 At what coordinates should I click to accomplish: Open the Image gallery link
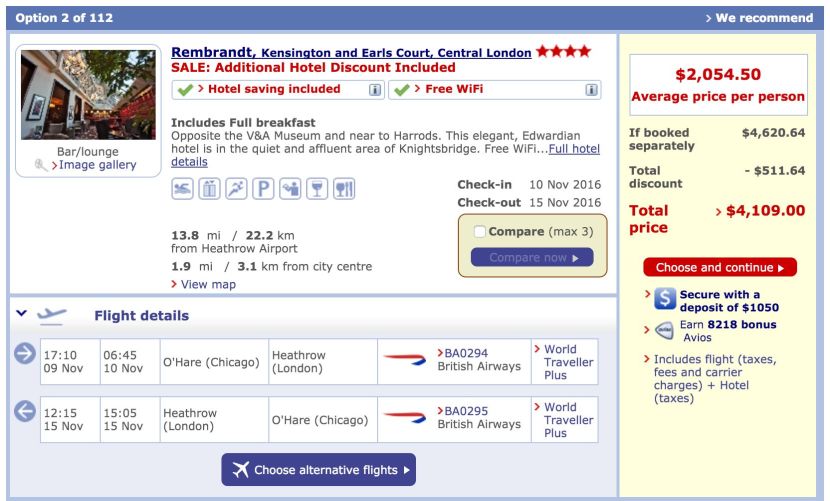coord(97,165)
